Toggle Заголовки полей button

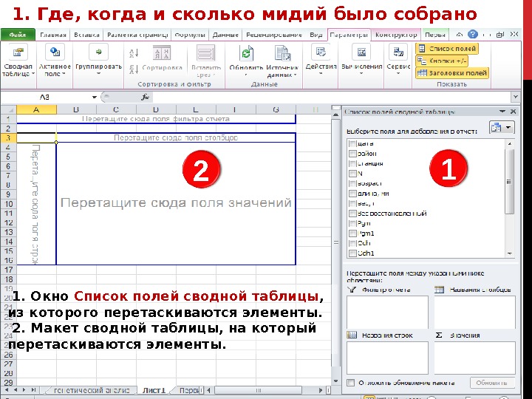452,73
